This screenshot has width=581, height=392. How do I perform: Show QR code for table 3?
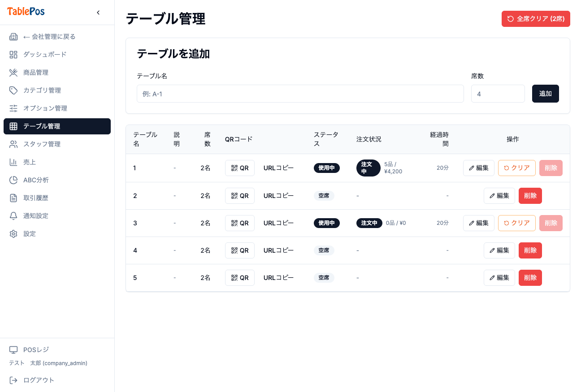(240, 223)
